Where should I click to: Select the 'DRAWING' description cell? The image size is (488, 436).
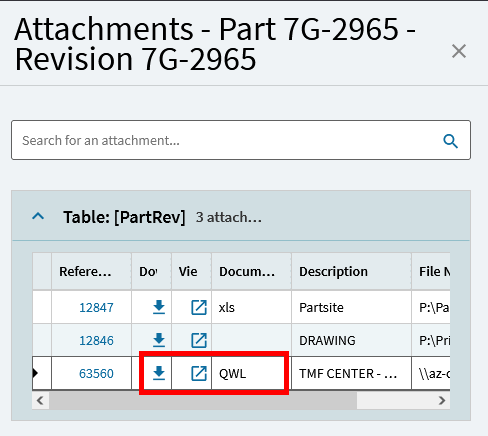[351, 340]
